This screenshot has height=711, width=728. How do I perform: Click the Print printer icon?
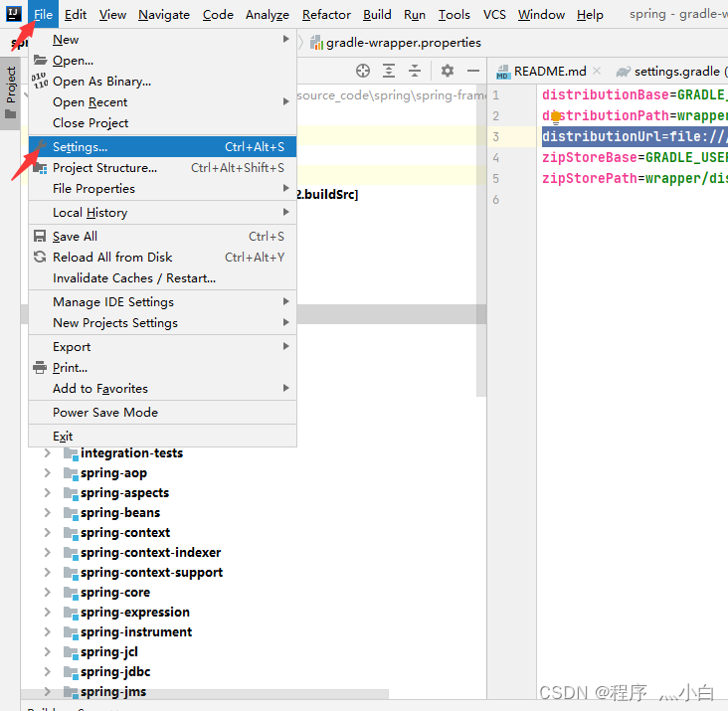point(40,368)
